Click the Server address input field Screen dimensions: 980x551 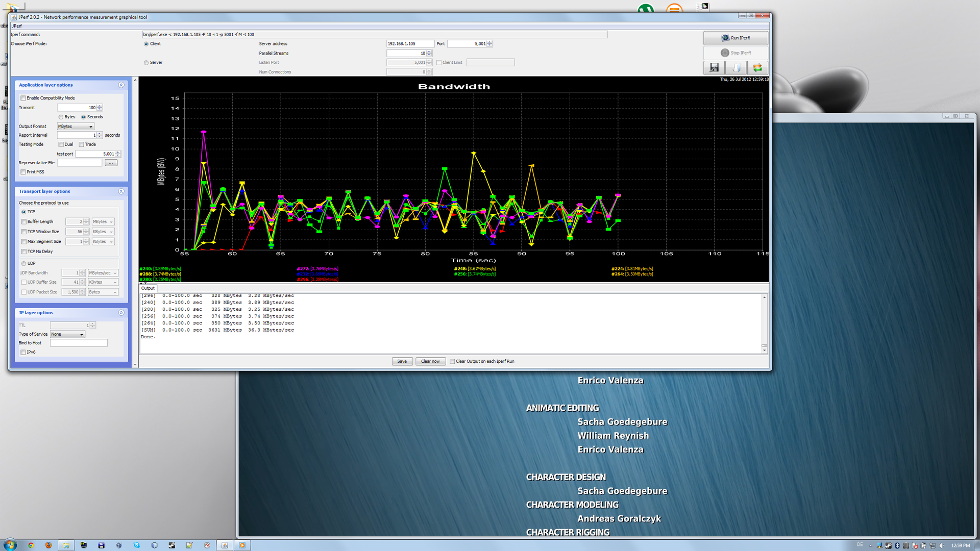coord(410,44)
